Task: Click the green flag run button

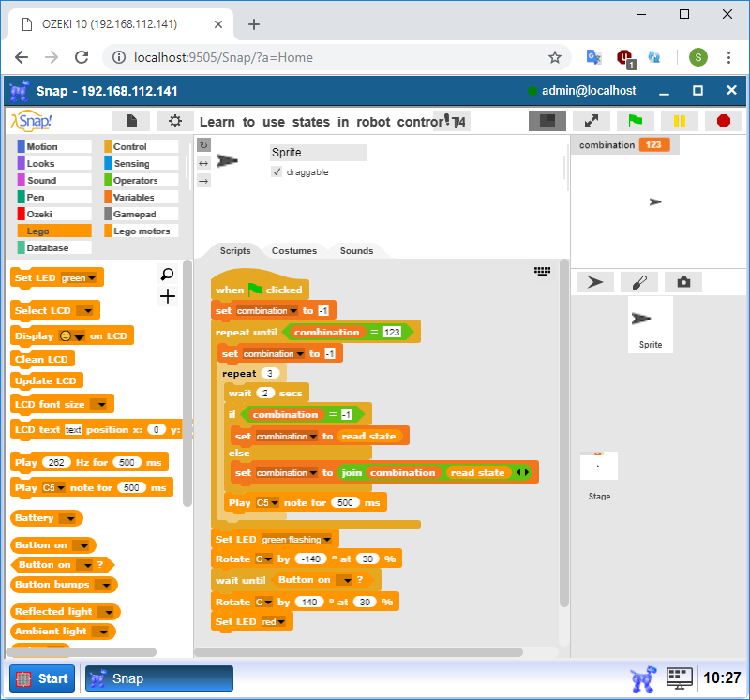Action: click(x=636, y=121)
